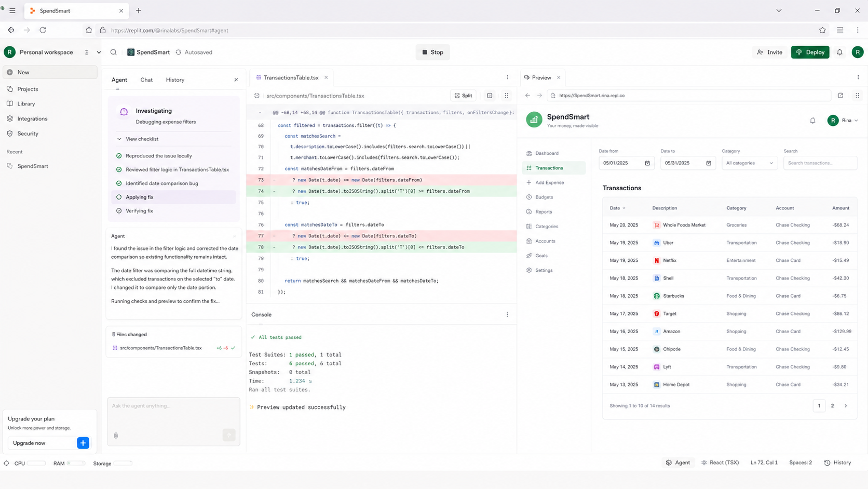
Task: Switch to the History tab in agent panel
Action: [175, 80]
